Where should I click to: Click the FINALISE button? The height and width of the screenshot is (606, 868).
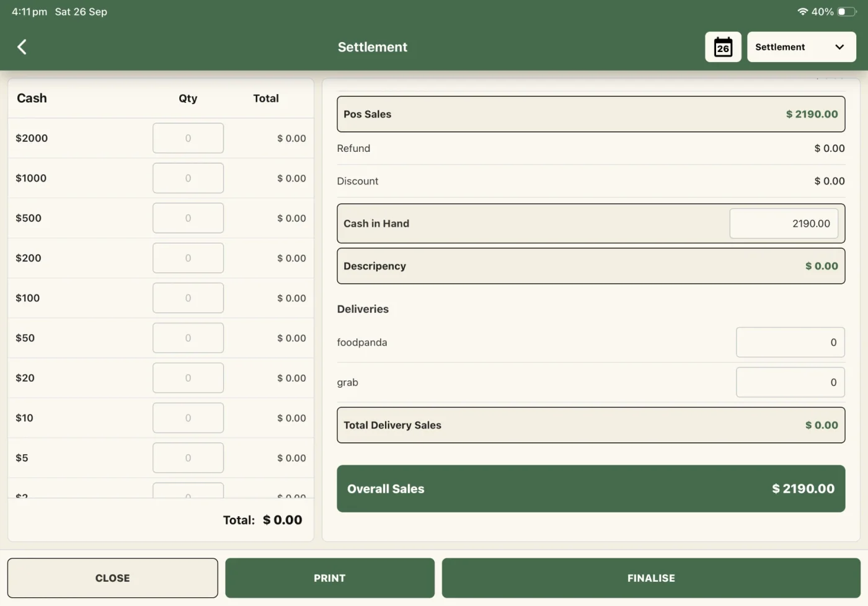[x=651, y=578]
